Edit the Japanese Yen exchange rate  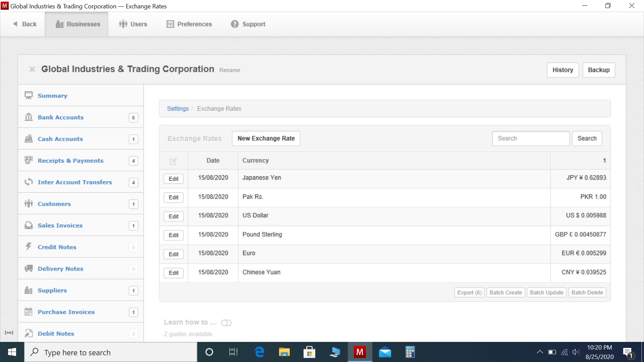(173, 179)
